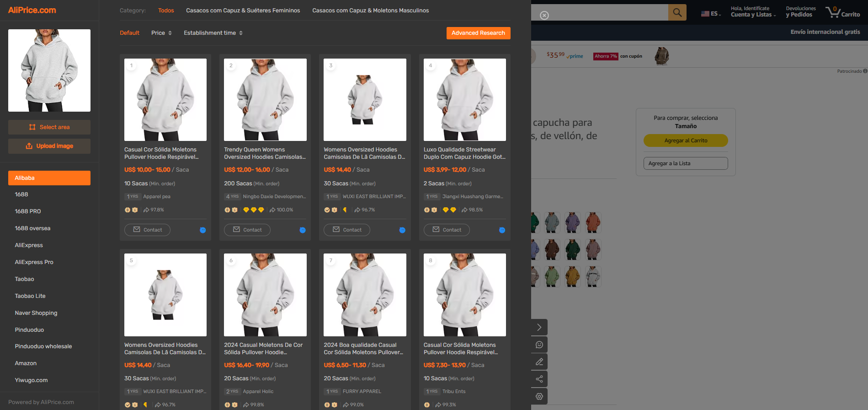Click the pencil edit icon in side toolbar
The width and height of the screenshot is (868, 410).
(x=539, y=362)
